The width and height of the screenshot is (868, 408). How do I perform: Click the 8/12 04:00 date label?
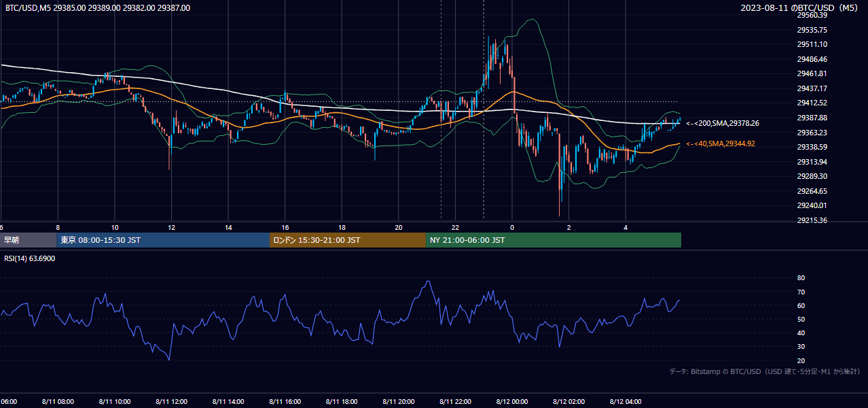[x=626, y=402]
